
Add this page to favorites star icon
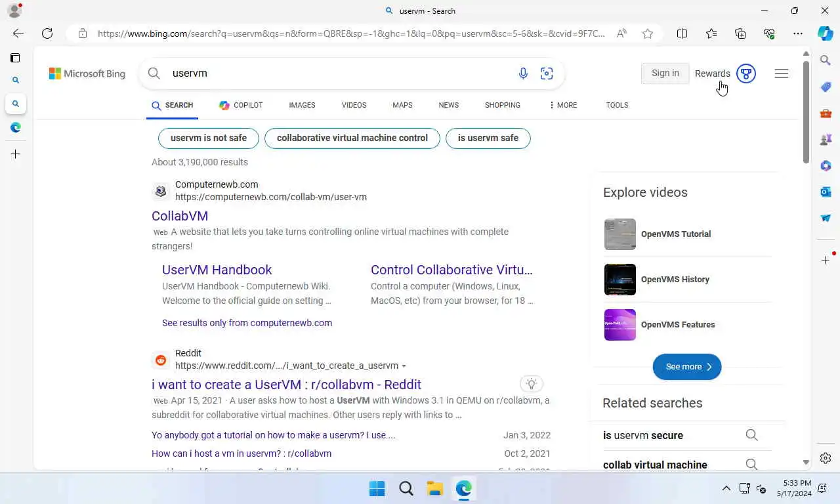coord(648,33)
